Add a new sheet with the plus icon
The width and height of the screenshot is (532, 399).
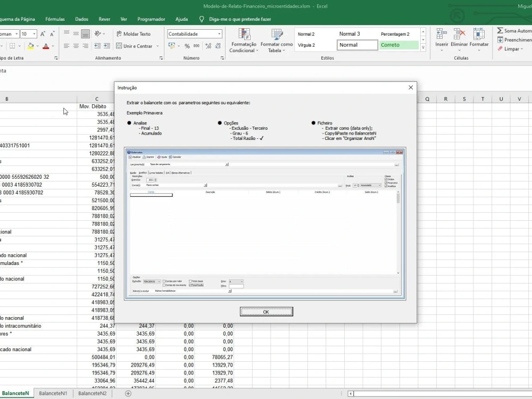click(x=128, y=393)
